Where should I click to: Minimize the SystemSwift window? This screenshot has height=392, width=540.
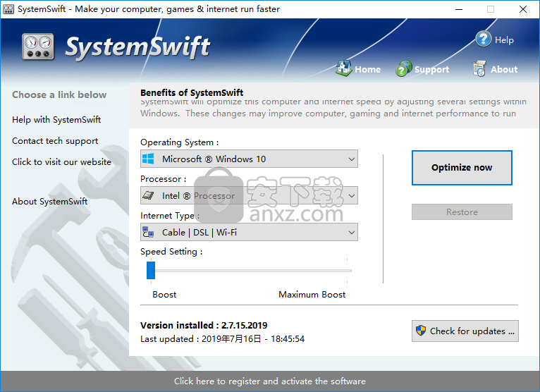click(459, 9)
